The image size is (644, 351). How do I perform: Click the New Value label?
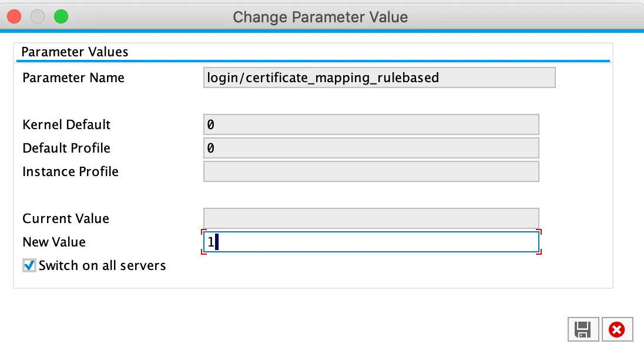pos(54,242)
